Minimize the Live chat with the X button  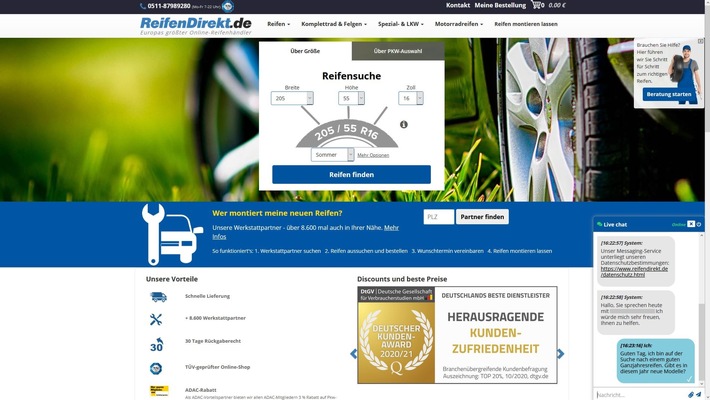(x=691, y=224)
